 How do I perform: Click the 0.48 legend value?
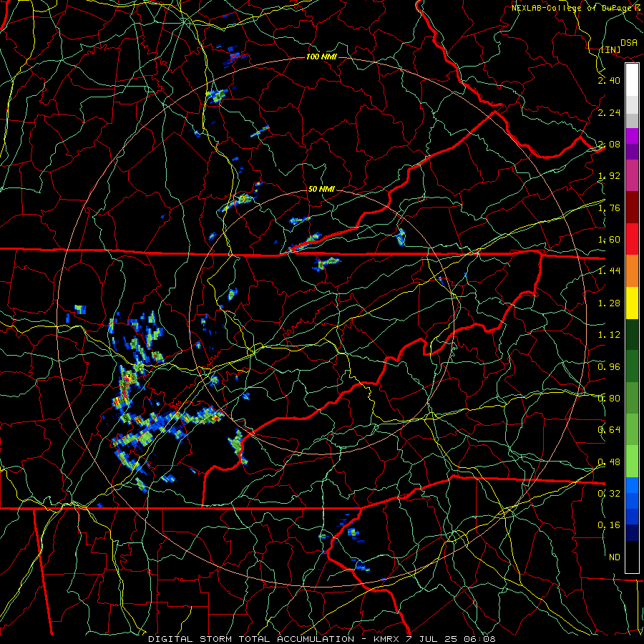[x=609, y=462]
